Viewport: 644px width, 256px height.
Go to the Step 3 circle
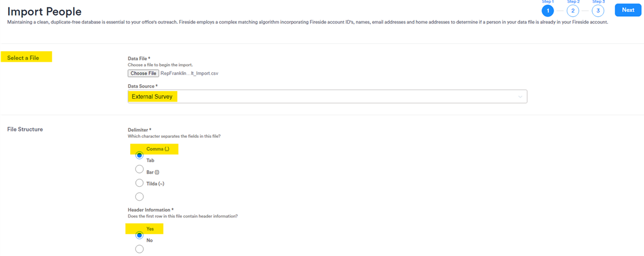598,10
